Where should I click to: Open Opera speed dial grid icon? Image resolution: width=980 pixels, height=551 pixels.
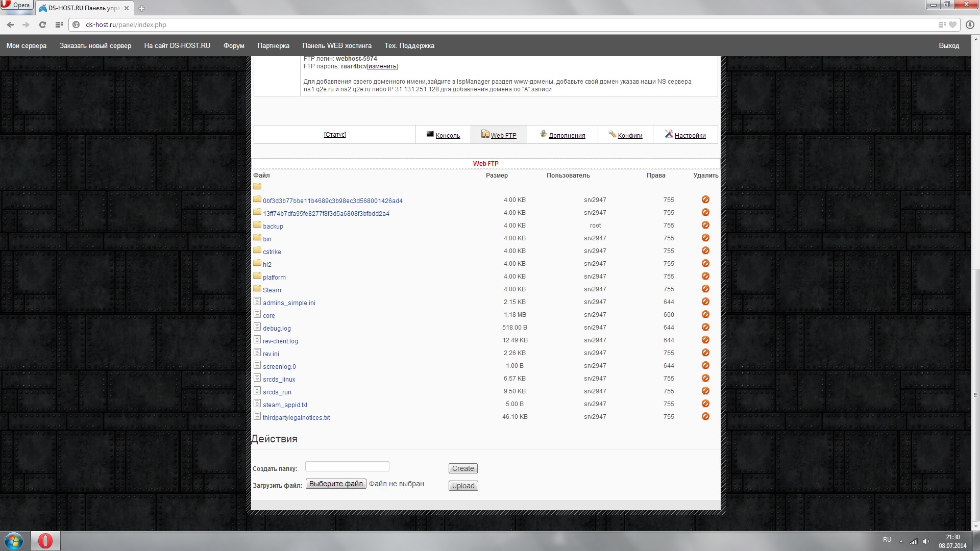pyautogui.click(x=59, y=24)
